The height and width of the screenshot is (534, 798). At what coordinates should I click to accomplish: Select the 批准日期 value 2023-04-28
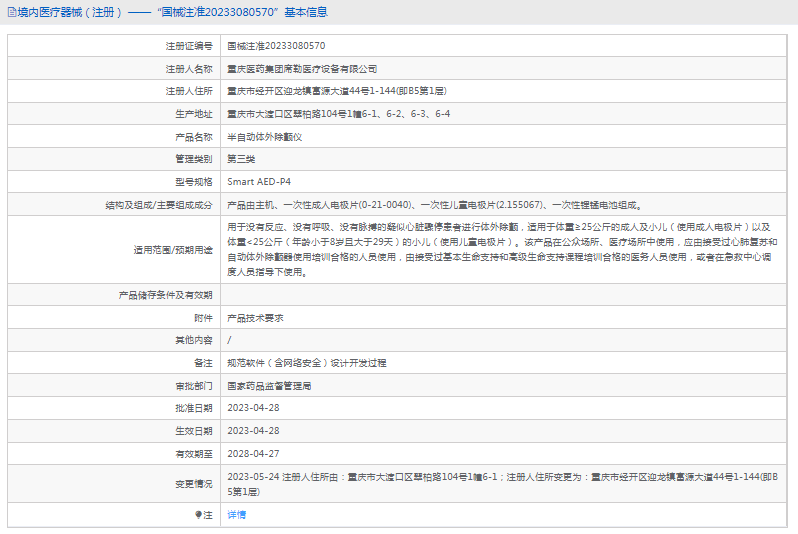pos(253,408)
